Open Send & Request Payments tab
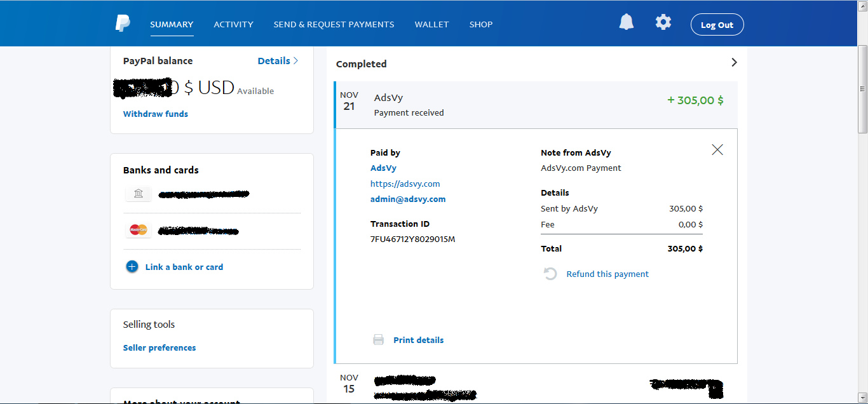This screenshot has height=404, width=868. pos(334,24)
